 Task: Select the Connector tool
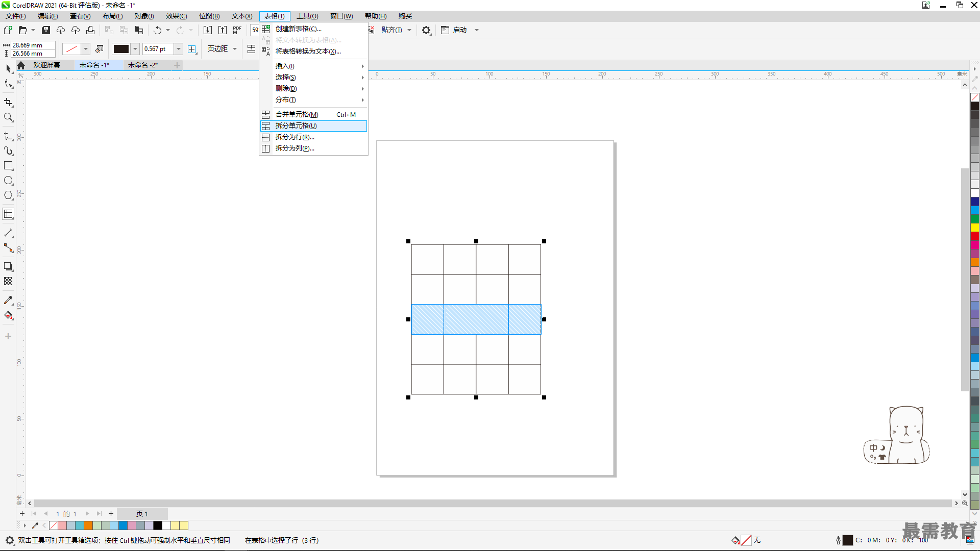click(8, 248)
